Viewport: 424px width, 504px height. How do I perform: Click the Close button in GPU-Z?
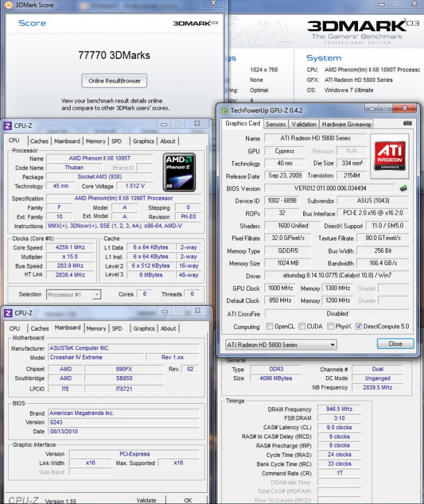[x=395, y=344]
